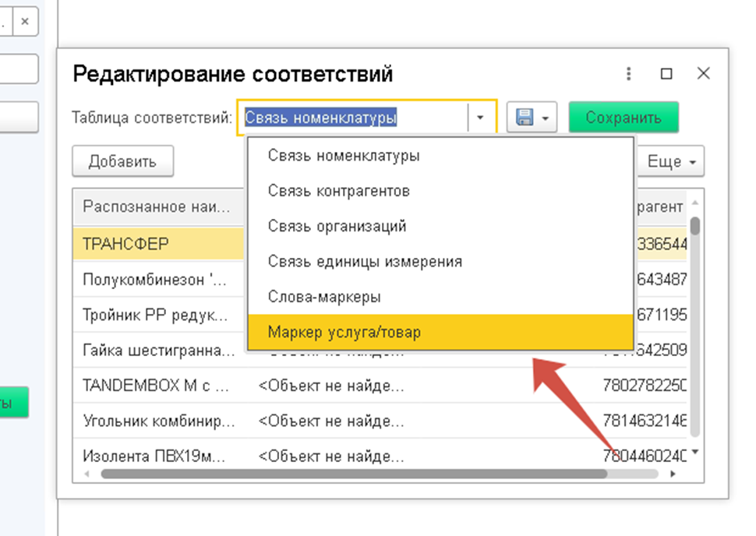Select Связь контрагентов from the list
The width and height of the screenshot is (756, 536).
pos(440,191)
